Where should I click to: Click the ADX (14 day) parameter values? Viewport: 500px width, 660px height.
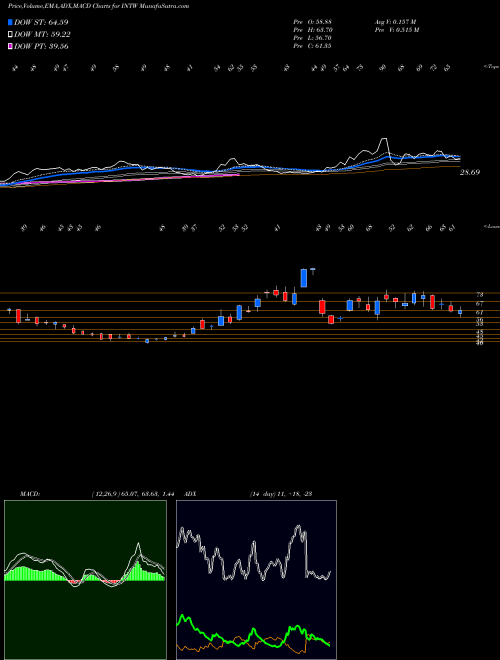(280, 494)
